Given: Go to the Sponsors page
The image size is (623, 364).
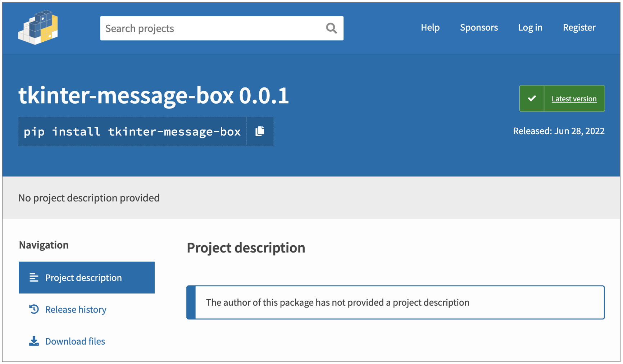Looking at the screenshot, I should pyautogui.click(x=479, y=28).
